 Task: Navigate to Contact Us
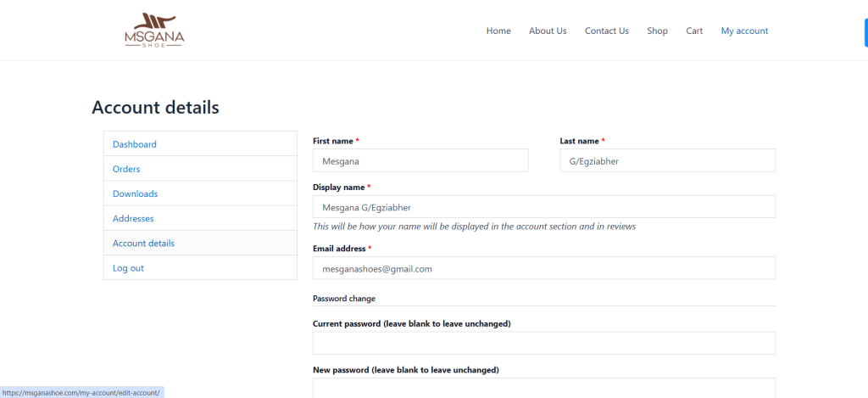(606, 31)
